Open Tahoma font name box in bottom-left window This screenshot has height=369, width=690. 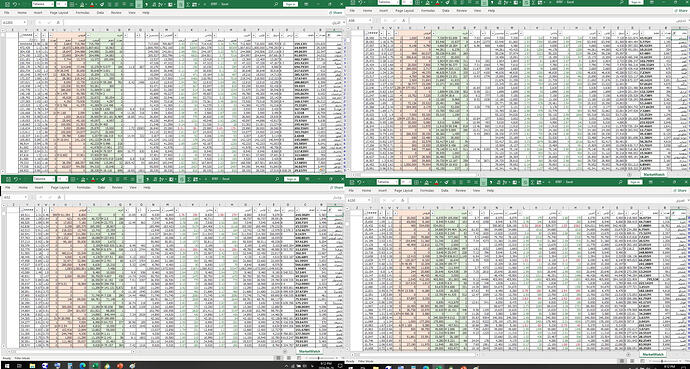point(44,179)
